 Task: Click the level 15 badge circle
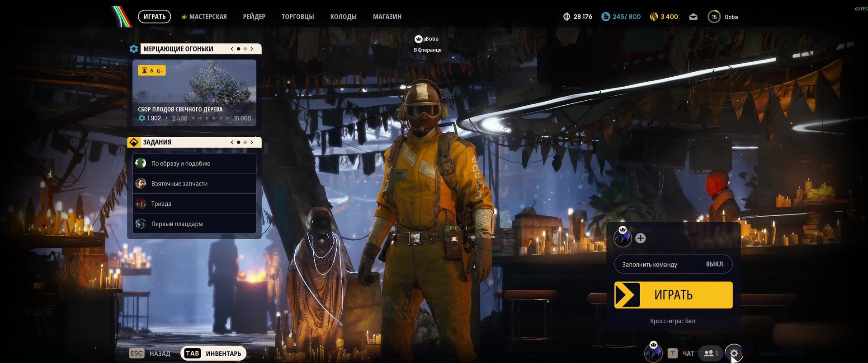714,17
